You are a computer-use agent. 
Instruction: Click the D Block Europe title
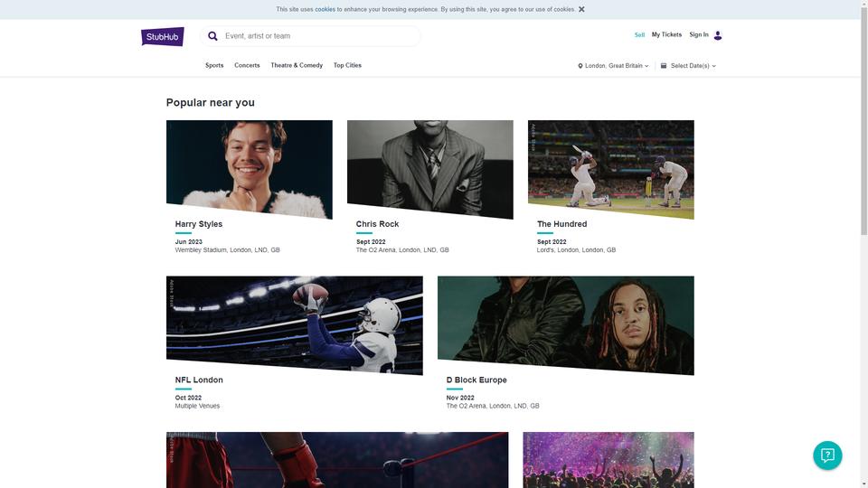[476, 380]
